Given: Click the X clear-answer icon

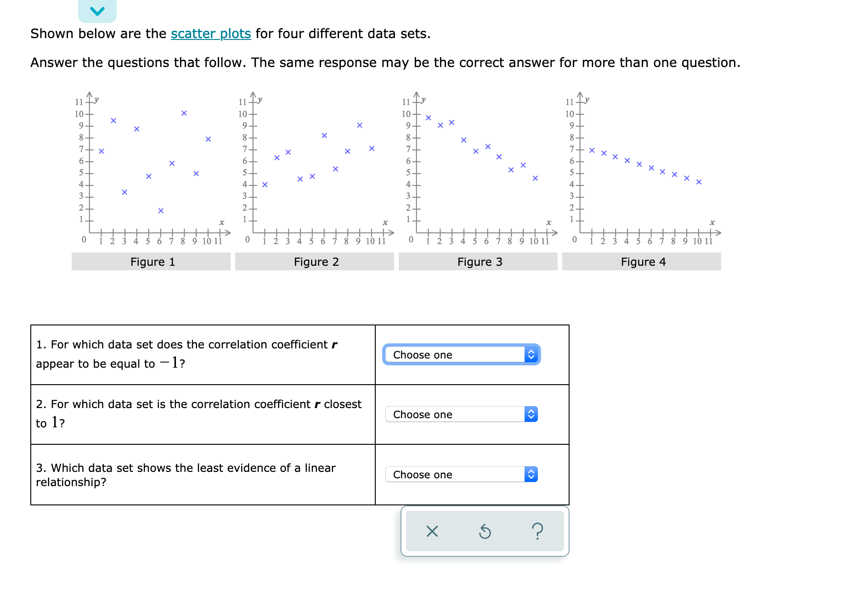Looking at the screenshot, I should [432, 532].
